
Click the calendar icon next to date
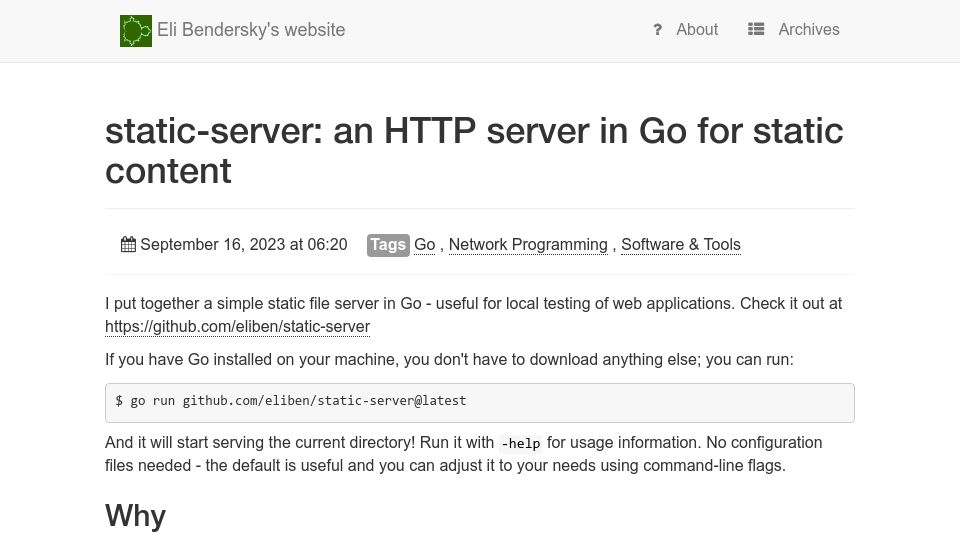point(128,244)
